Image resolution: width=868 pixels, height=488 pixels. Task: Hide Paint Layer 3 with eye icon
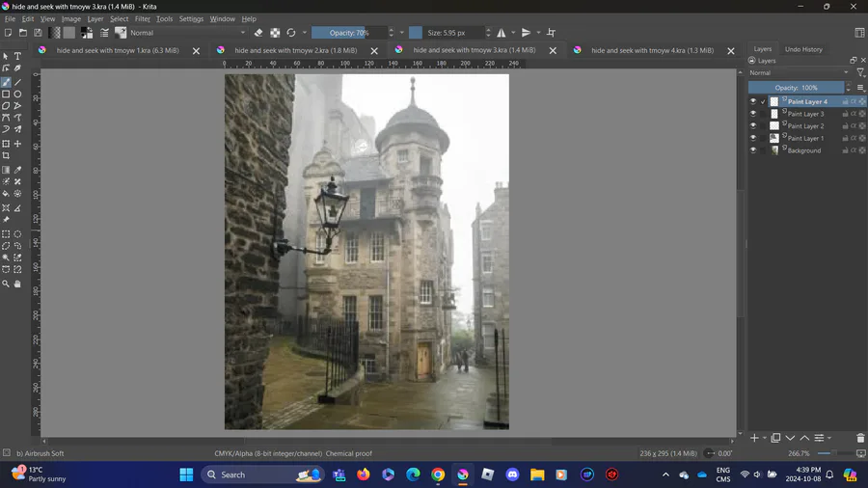[753, 114]
